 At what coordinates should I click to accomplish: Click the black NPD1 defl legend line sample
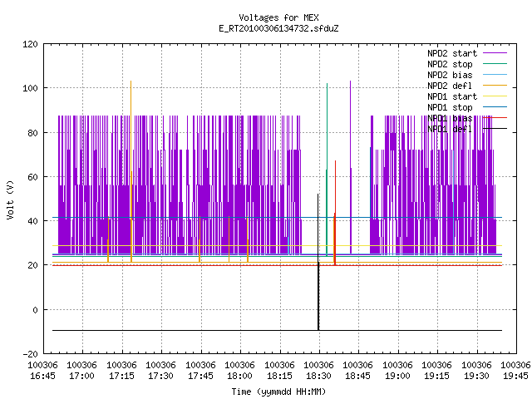click(x=495, y=129)
